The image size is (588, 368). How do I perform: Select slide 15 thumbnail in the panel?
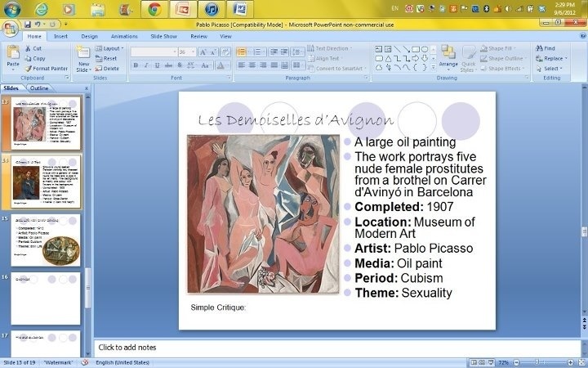(46, 240)
